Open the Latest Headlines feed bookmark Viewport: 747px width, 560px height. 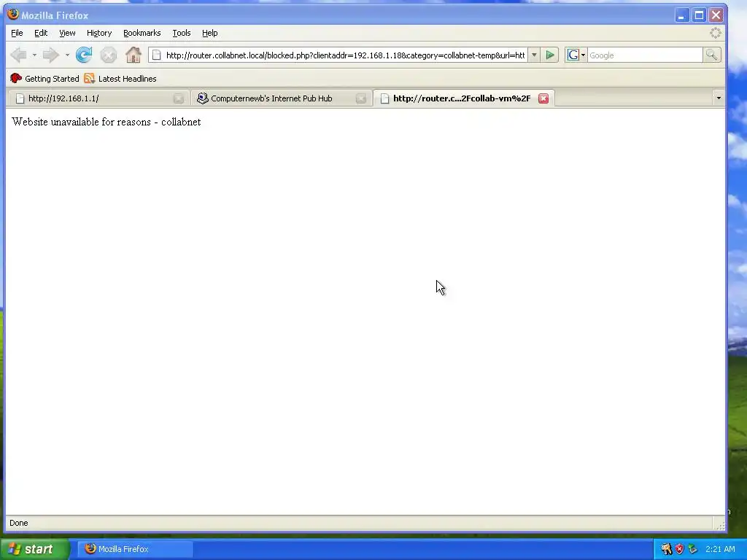[120, 79]
